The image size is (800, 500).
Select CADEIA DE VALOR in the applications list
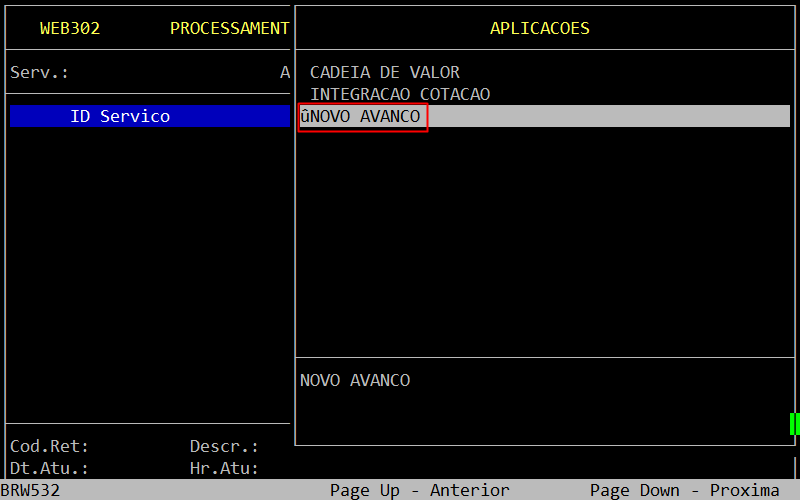384,72
